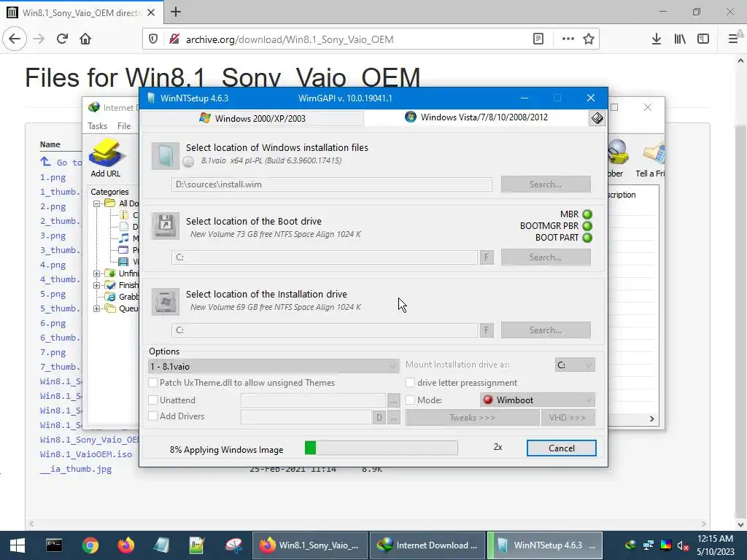The image size is (747, 560).
Task: Select the Win8.1_Sony_Vaio_OEM browser tab
Action: click(81, 12)
